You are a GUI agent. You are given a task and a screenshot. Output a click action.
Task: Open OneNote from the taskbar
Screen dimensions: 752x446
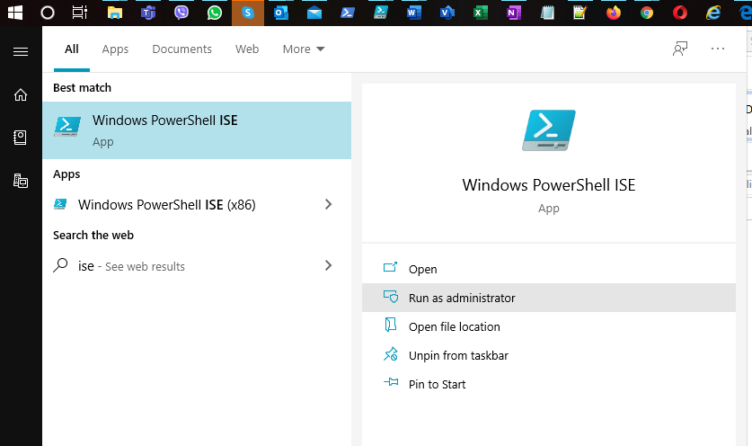(513, 13)
